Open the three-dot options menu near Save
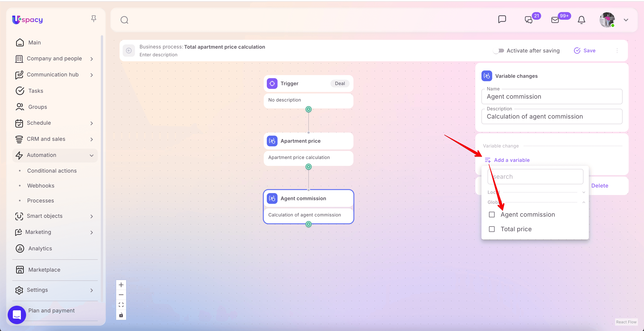 click(617, 51)
